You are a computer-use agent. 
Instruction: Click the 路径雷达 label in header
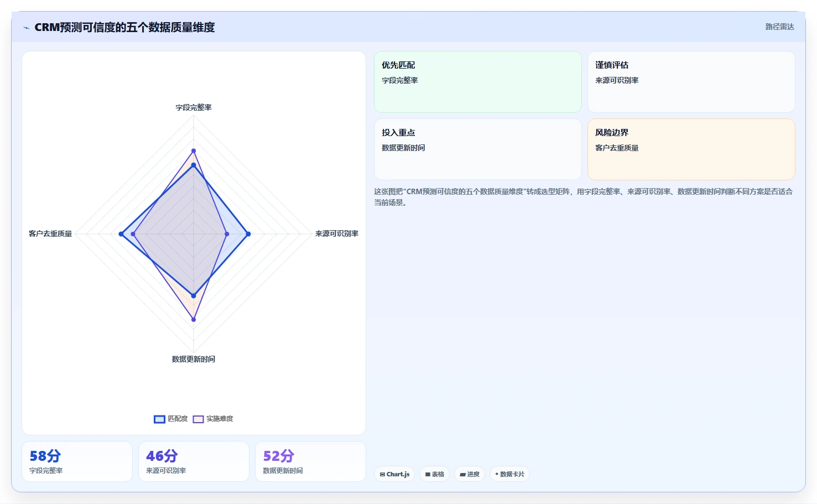pos(779,27)
